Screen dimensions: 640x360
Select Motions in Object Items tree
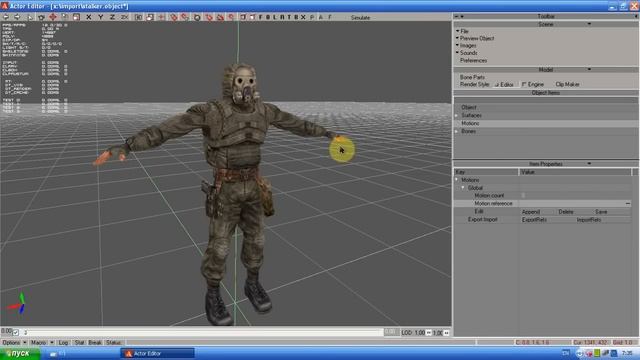tap(470, 123)
